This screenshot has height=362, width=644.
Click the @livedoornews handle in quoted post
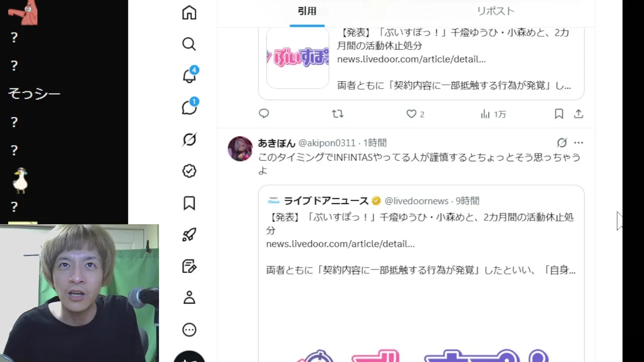click(417, 201)
